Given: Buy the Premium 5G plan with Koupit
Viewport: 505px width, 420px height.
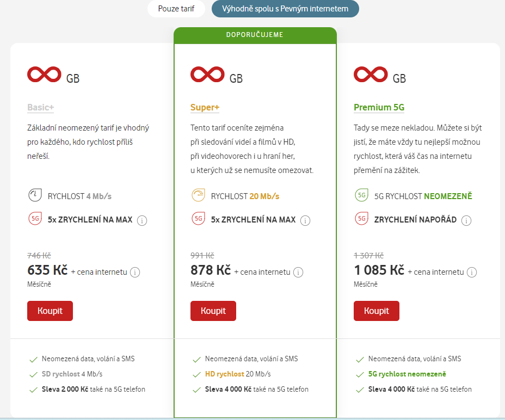Looking at the screenshot, I should coord(377,311).
